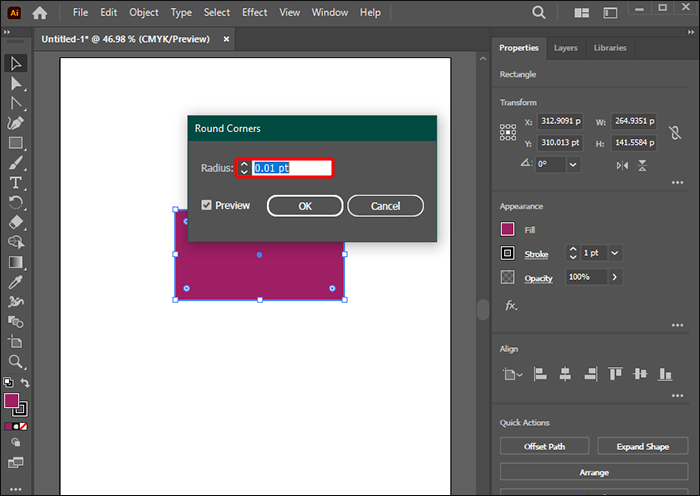The image size is (700, 496).
Task: Activate the Zoom magnifier tool
Action: [x=16, y=361]
